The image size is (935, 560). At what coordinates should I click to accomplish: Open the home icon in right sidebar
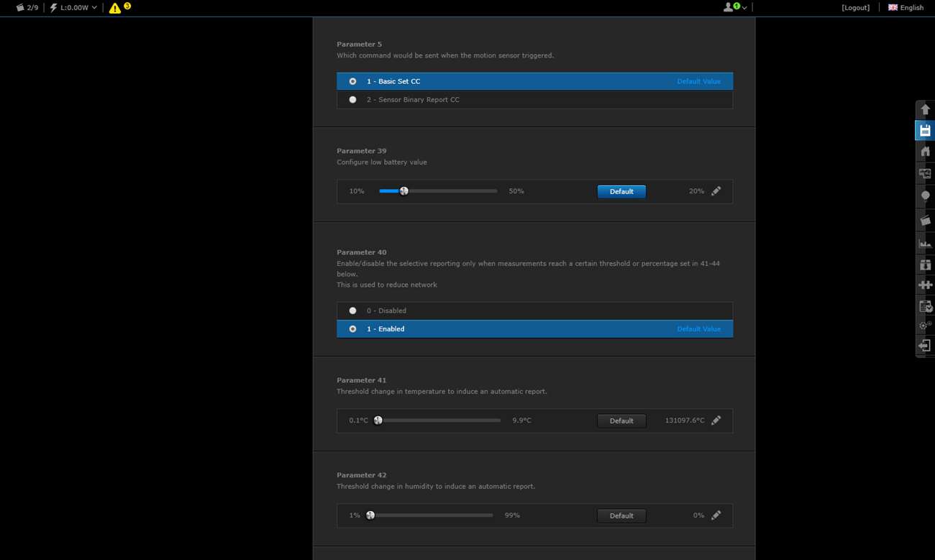(925, 152)
